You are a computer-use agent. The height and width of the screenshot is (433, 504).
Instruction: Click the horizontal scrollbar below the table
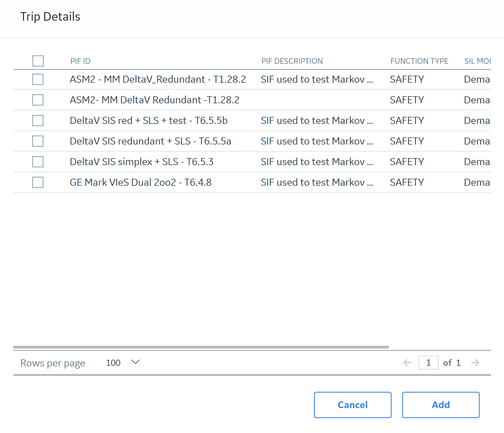coord(201,347)
